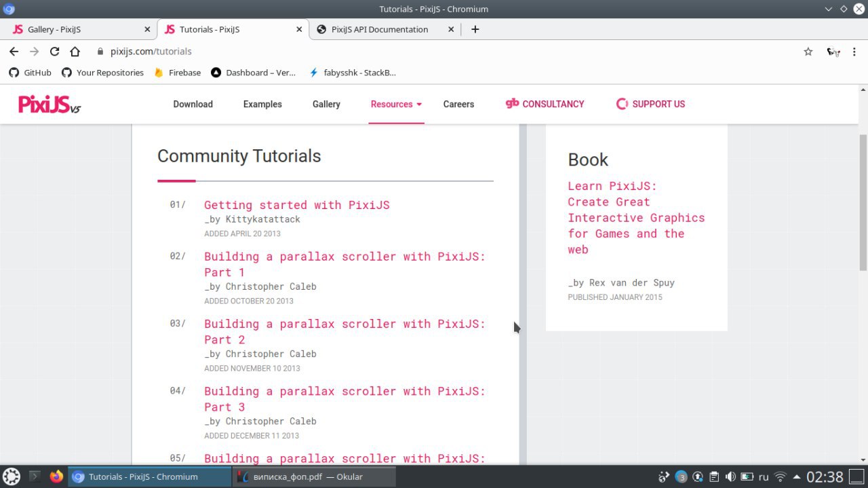Open the fabysshk - StackB... bookmark
Viewport: 868px width, 488px height.
click(352, 73)
